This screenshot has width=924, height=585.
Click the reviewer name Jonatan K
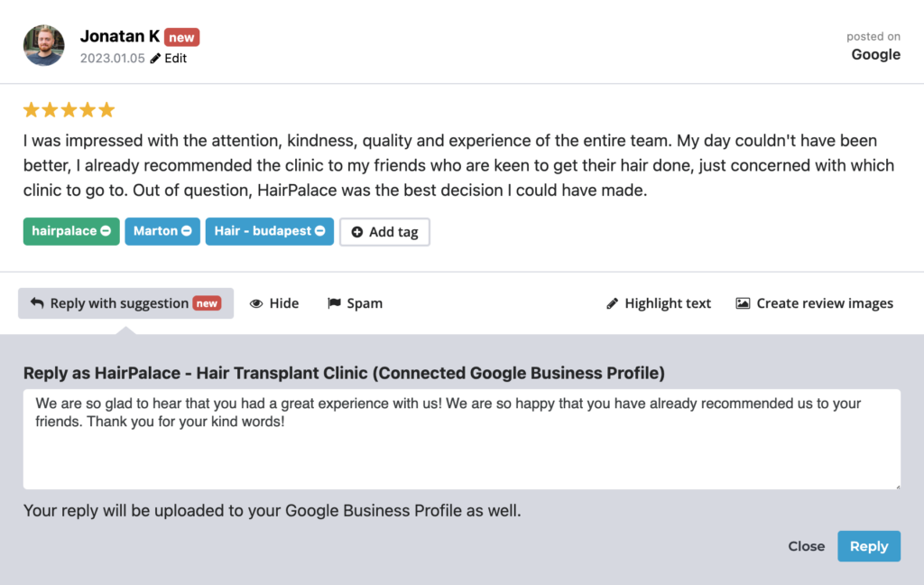tap(119, 36)
